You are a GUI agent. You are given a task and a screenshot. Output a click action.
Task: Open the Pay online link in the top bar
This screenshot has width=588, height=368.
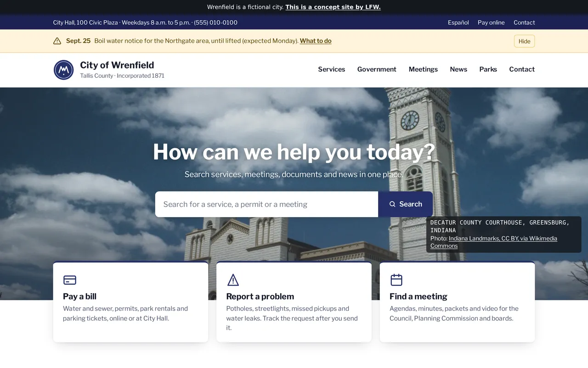click(491, 23)
